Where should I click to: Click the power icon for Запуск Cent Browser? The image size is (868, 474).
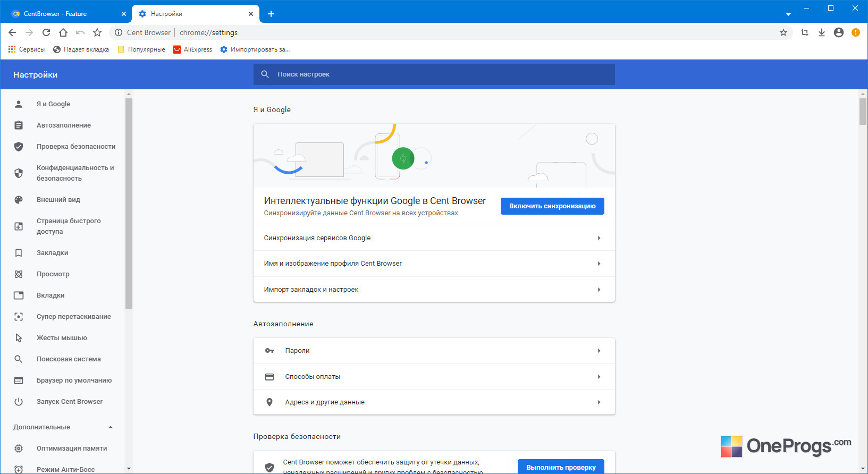pos(19,402)
